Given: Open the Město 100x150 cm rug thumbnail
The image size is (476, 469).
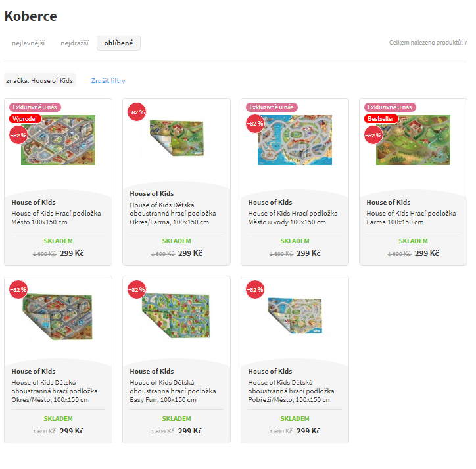Looking at the screenshot, I should tap(59, 141).
